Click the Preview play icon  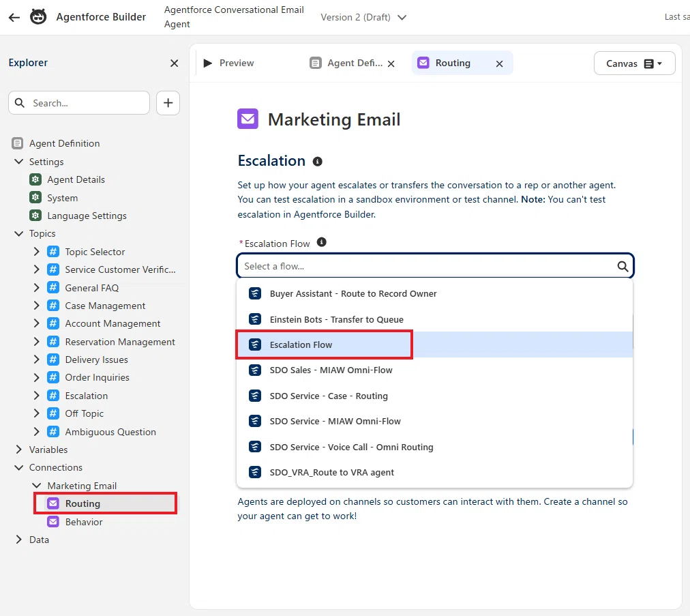(x=208, y=63)
